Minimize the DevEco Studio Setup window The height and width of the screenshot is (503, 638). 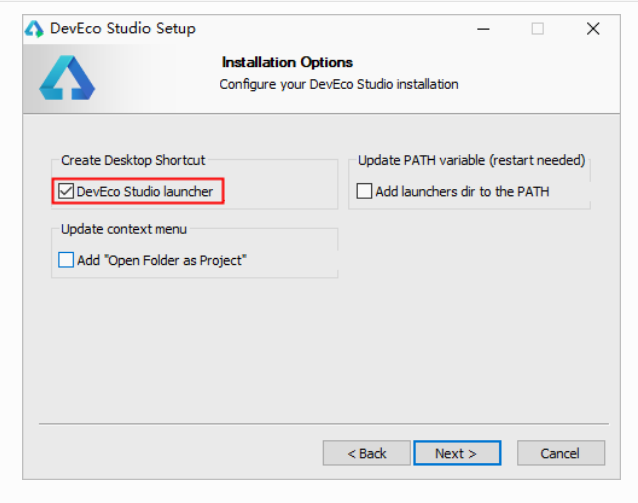(482, 29)
